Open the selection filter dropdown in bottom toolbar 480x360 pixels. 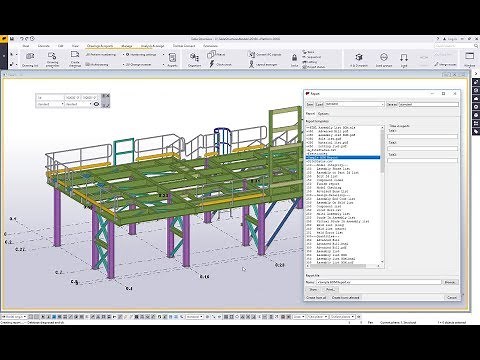point(194,317)
